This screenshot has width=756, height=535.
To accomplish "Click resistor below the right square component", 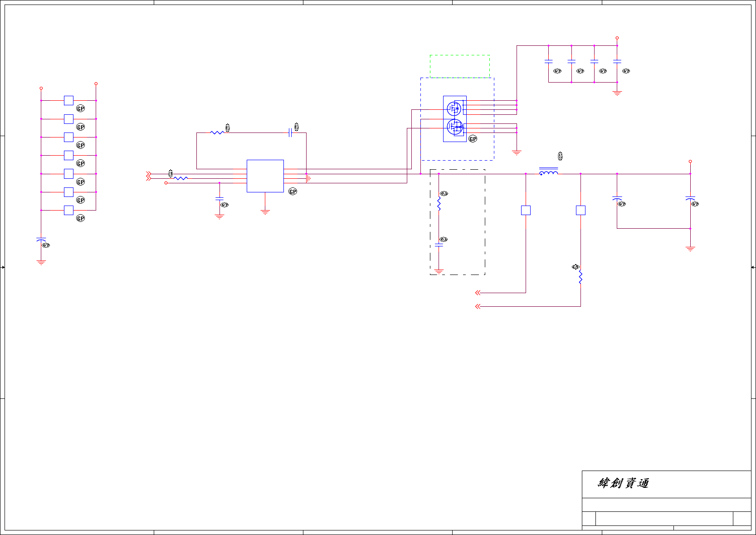I will [580, 277].
